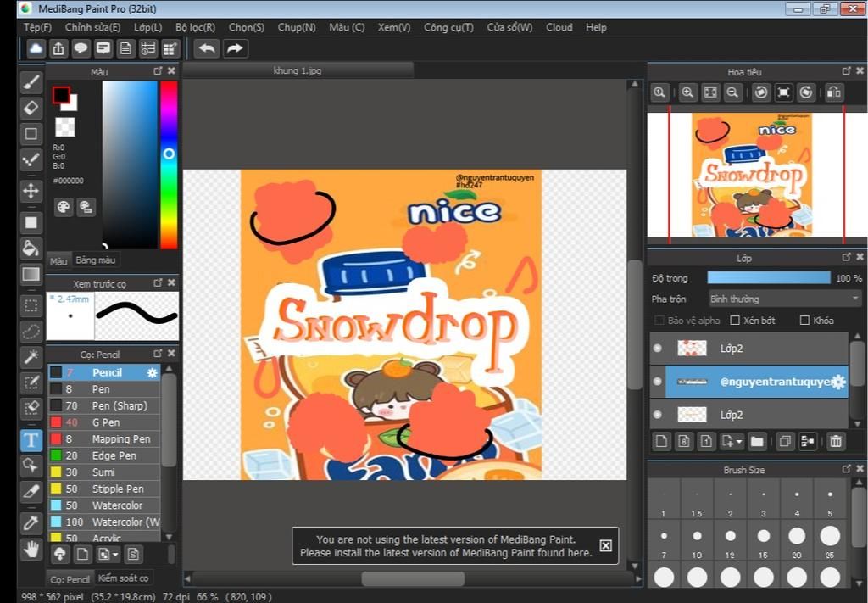Click the Độ trong opacity slider
The height and width of the screenshot is (603, 868).
point(769,278)
